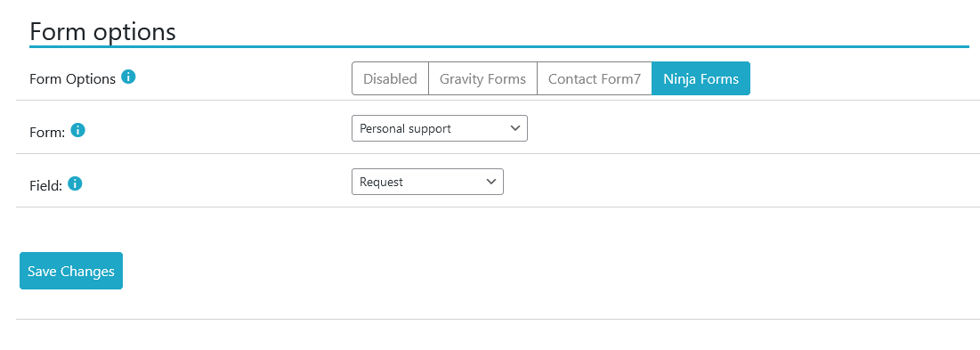Open the info tooltip next to Form:

coord(78,131)
